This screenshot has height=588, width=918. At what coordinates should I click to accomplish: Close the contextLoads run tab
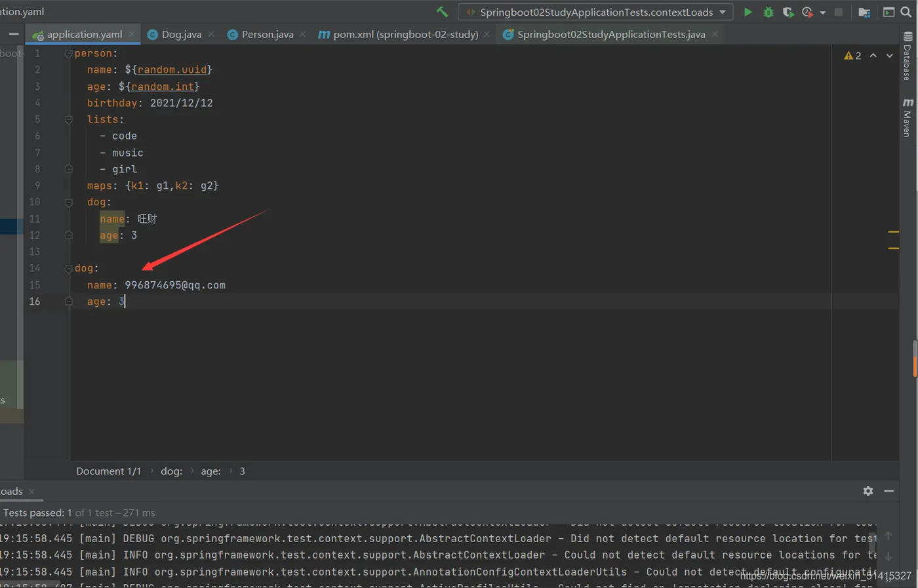tap(31, 492)
